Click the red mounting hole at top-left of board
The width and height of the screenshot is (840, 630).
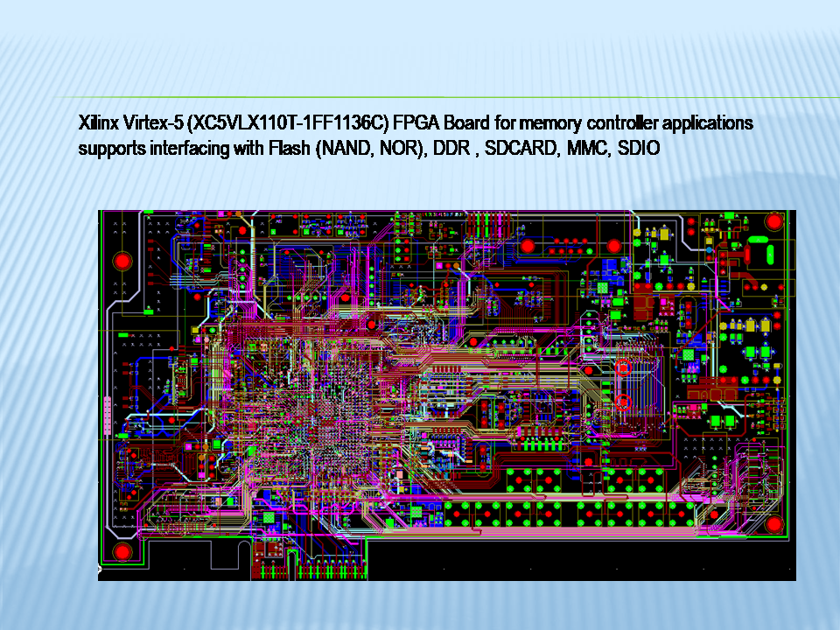pyautogui.click(x=122, y=262)
